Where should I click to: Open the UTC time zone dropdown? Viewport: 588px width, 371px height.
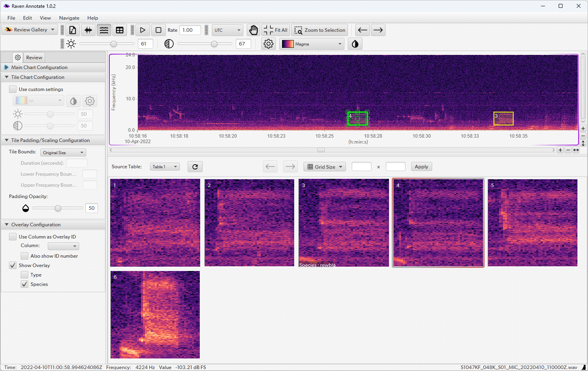click(x=228, y=30)
